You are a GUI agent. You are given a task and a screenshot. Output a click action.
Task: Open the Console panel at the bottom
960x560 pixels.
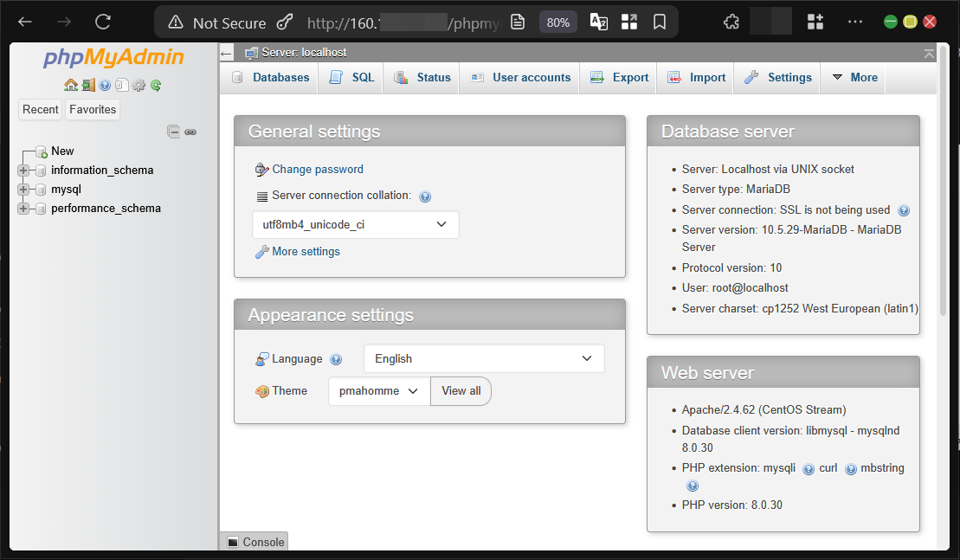(254, 541)
